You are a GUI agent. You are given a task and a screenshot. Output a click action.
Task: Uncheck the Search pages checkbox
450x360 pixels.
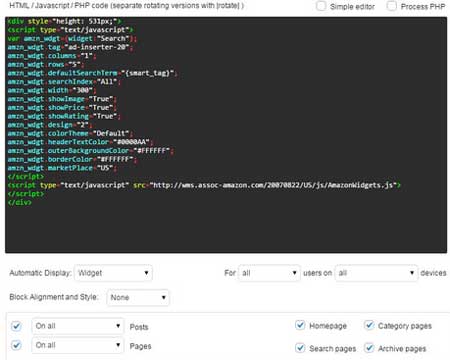pos(300,348)
